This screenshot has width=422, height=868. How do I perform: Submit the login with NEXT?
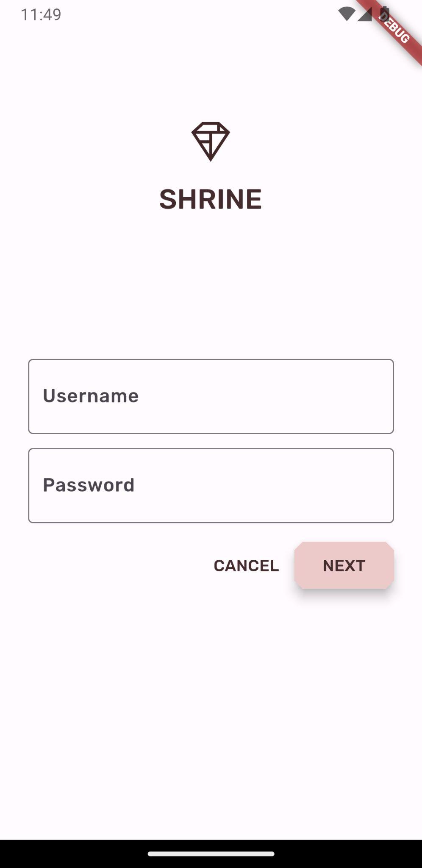344,565
